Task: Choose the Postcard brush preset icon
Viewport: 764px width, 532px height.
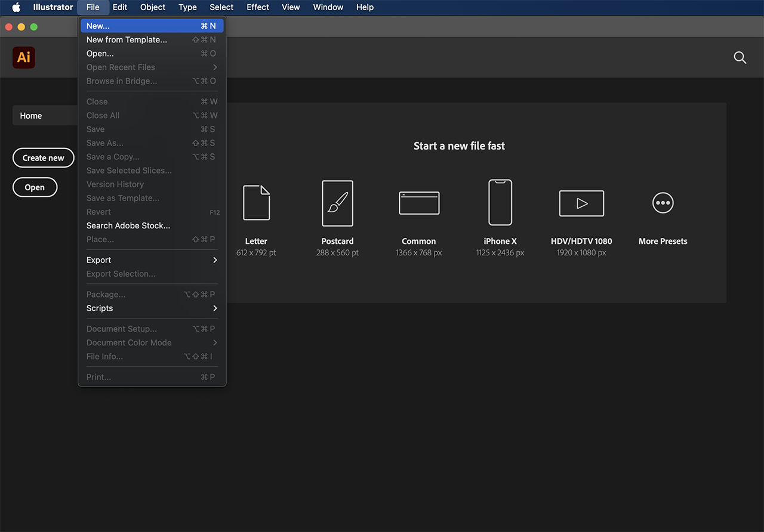Action: pyautogui.click(x=338, y=203)
